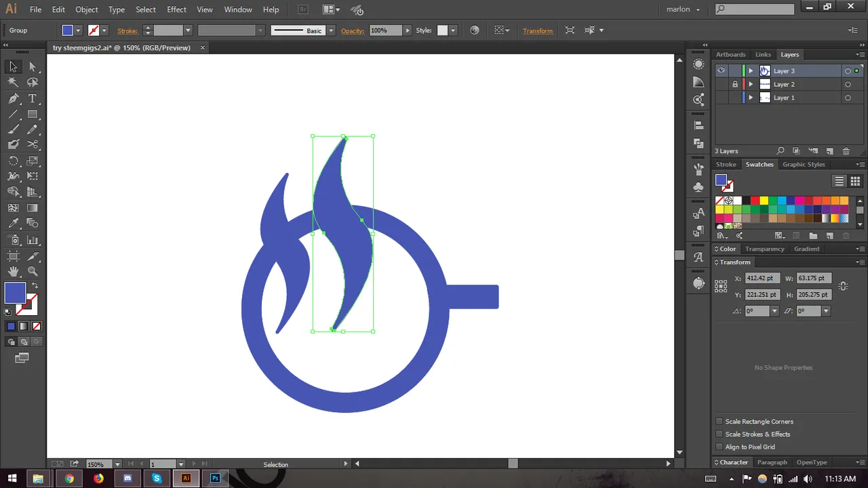Create new layer in Layers panel
The height and width of the screenshot is (488, 868).
tap(829, 151)
